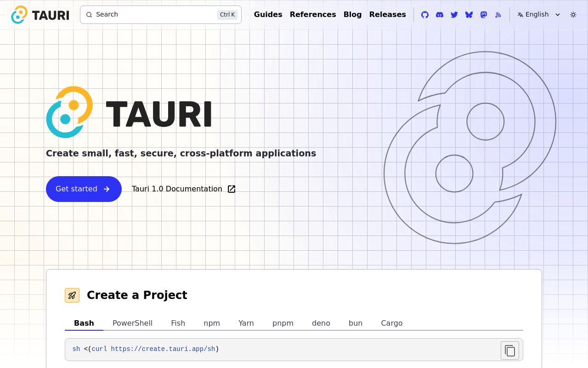Click the rocket icon beside Create a Project
The height and width of the screenshot is (368, 588).
(72, 295)
